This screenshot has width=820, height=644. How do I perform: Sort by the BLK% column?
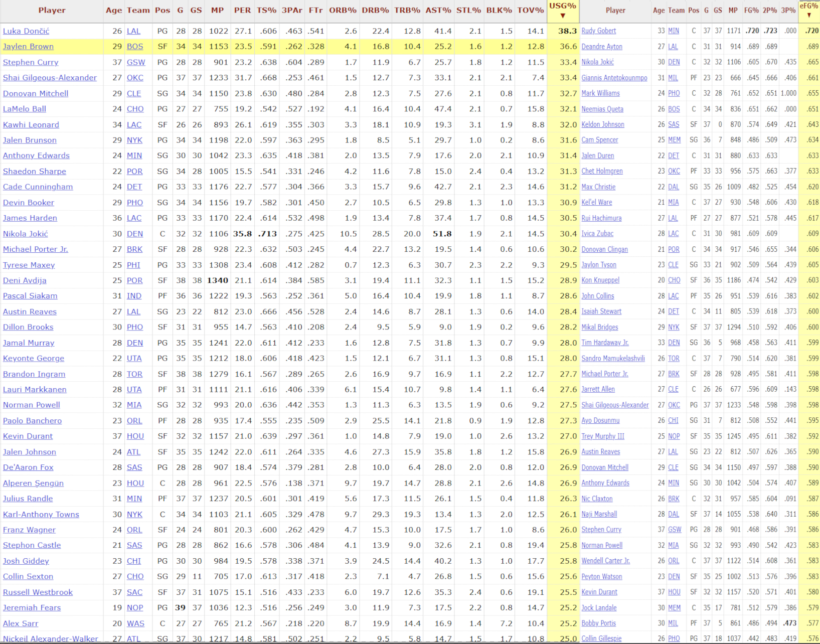point(499,10)
